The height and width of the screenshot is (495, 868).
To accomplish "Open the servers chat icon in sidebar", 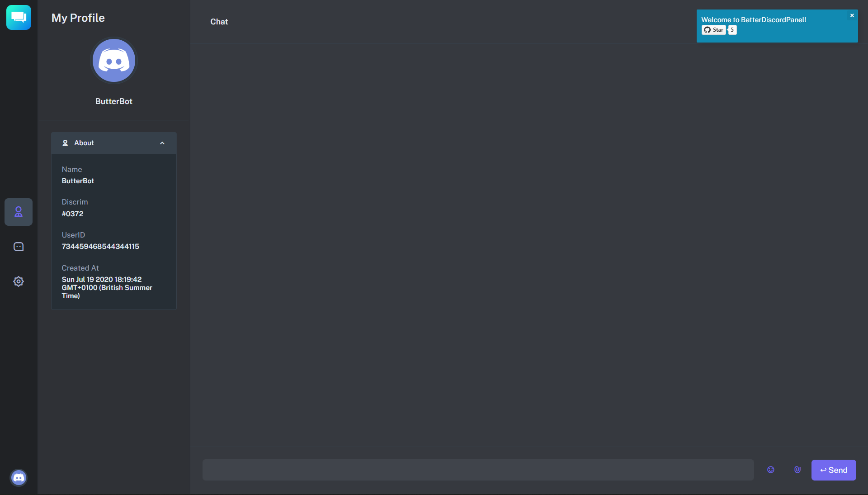I will (19, 247).
